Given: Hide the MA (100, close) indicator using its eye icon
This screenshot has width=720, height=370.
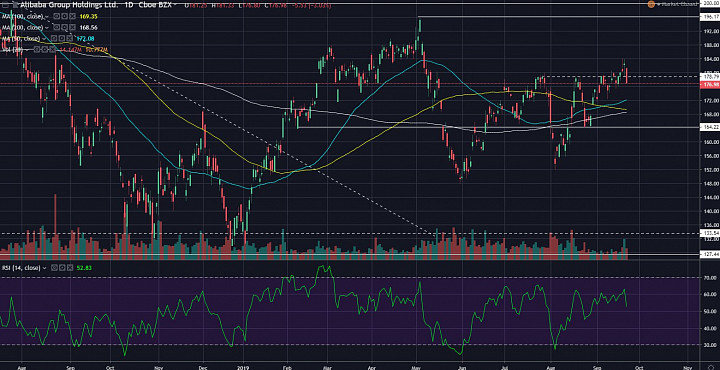Looking at the screenshot, I should pos(56,16).
